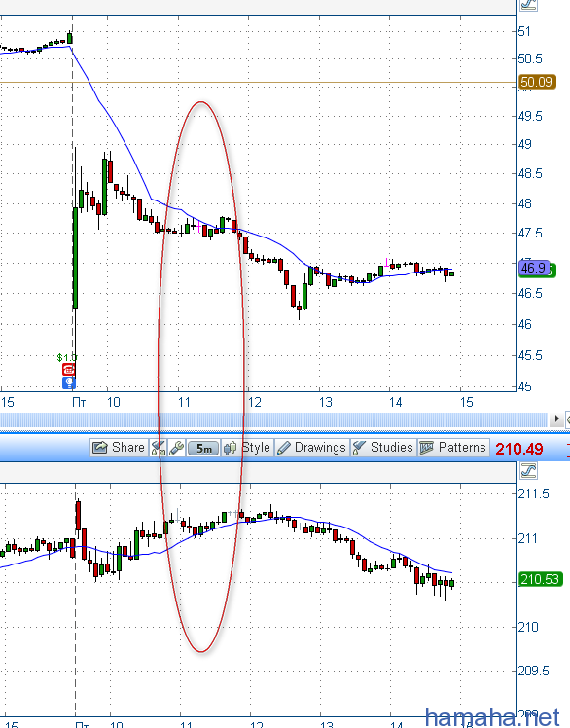Click the 13 hour label on upper time axis
This screenshot has height=728, width=570.
pos(326,402)
